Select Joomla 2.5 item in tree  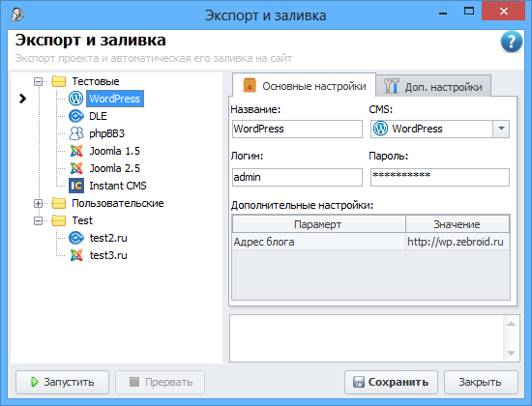tap(115, 168)
